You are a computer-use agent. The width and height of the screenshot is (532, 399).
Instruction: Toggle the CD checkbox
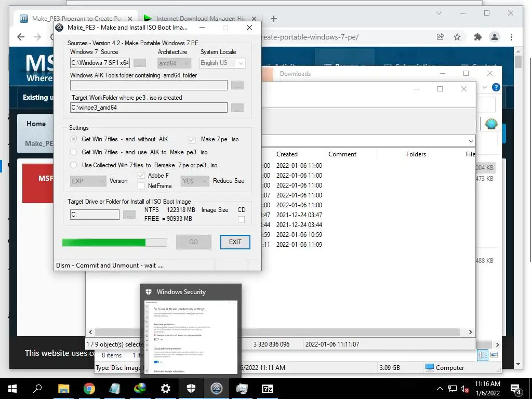point(241,219)
